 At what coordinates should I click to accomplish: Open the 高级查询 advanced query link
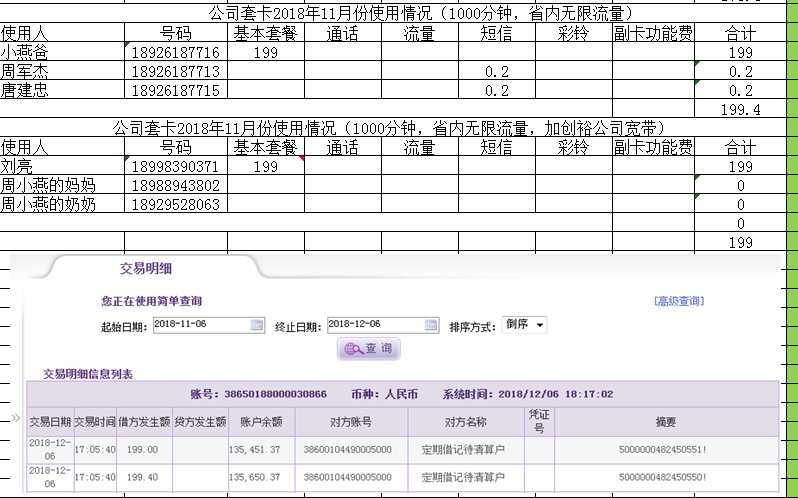678,301
